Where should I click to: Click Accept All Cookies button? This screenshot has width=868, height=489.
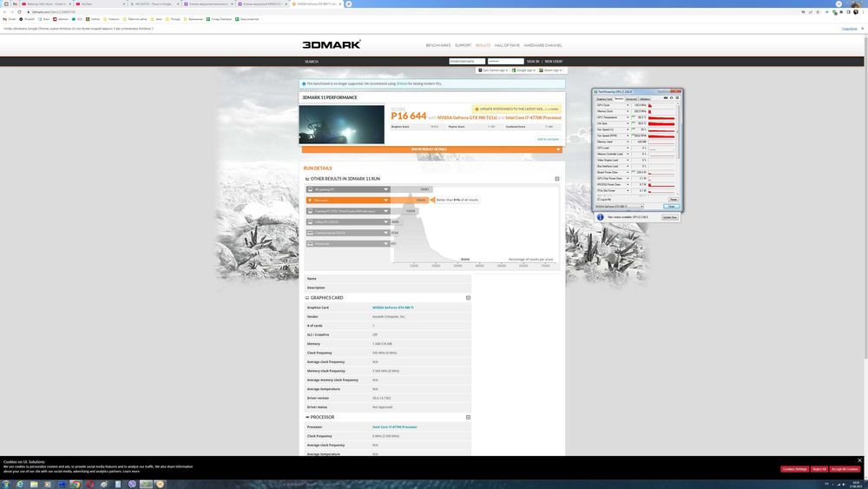(845, 469)
